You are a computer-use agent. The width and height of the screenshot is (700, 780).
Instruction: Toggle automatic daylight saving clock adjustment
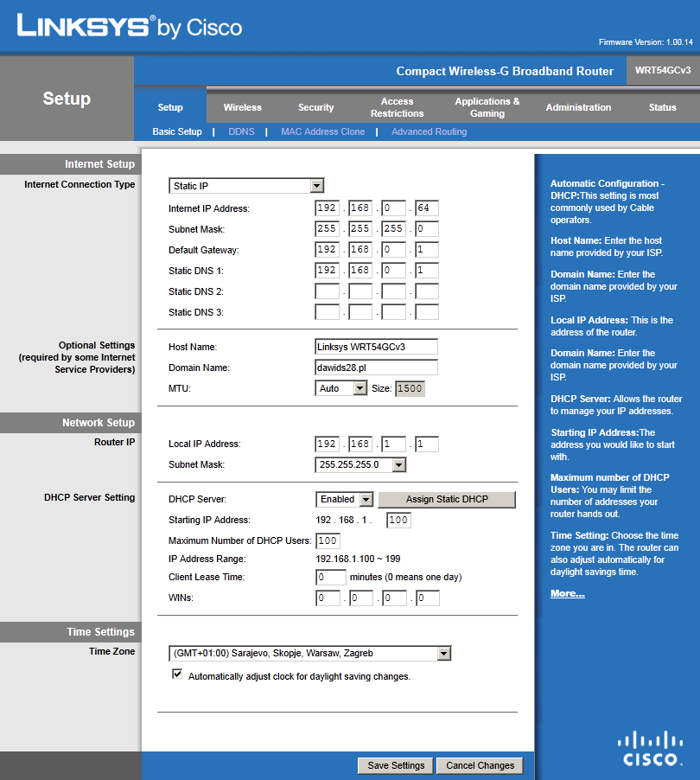tap(177, 674)
